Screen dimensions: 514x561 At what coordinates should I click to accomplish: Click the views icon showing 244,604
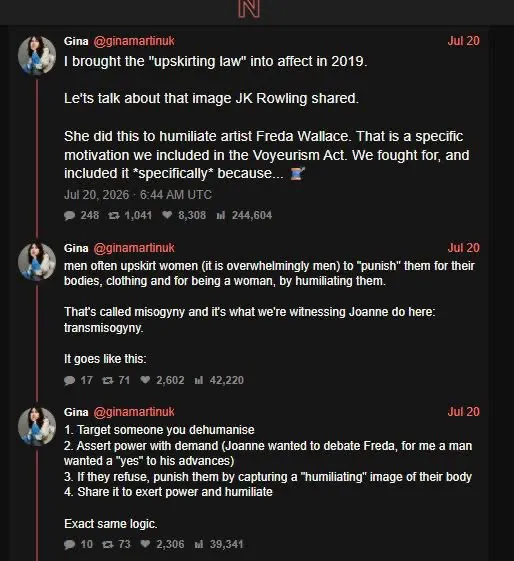tap(221, 215)
